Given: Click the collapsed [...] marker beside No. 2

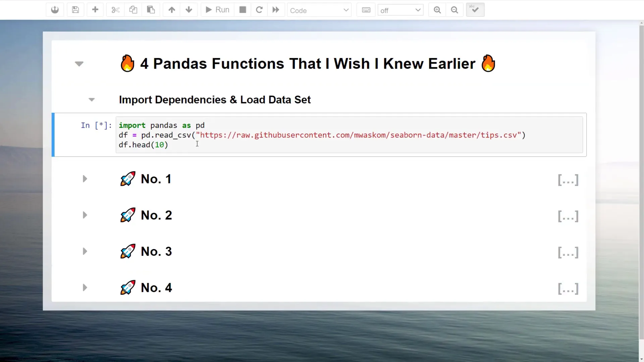Looking at the screenshot, I should tap(568, 216).
